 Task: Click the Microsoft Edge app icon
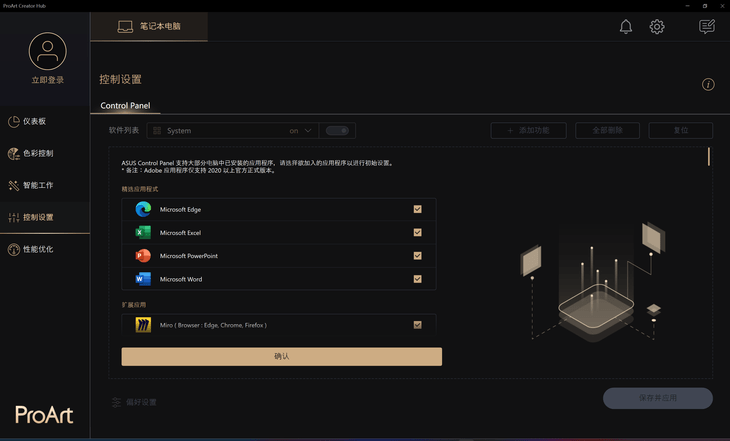coord(143,209)
